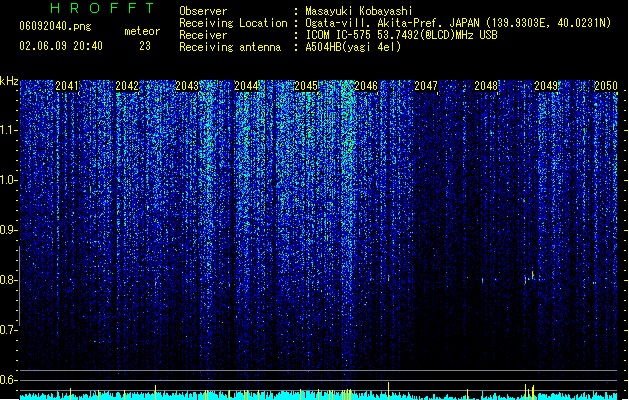Click the 2048 time marker

486,86
